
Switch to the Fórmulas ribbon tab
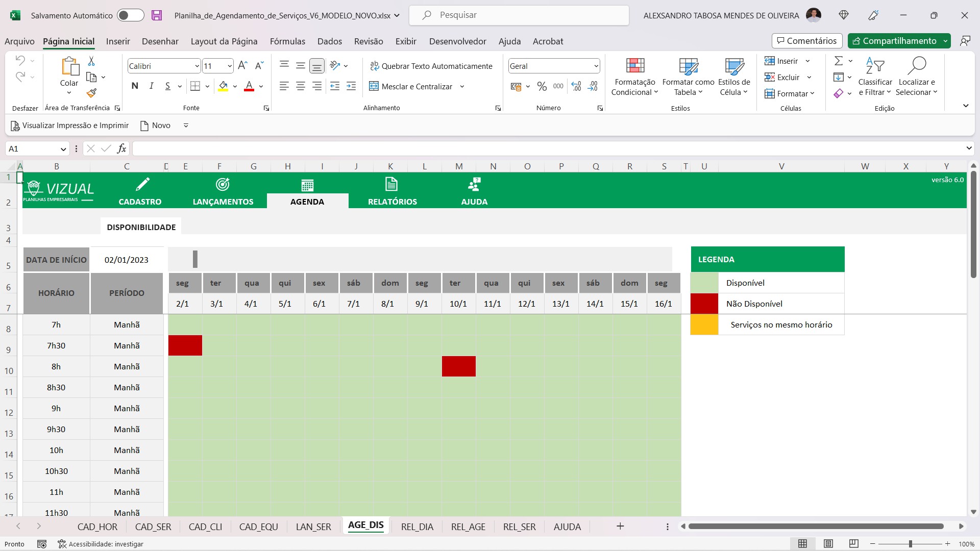[287, 41]
